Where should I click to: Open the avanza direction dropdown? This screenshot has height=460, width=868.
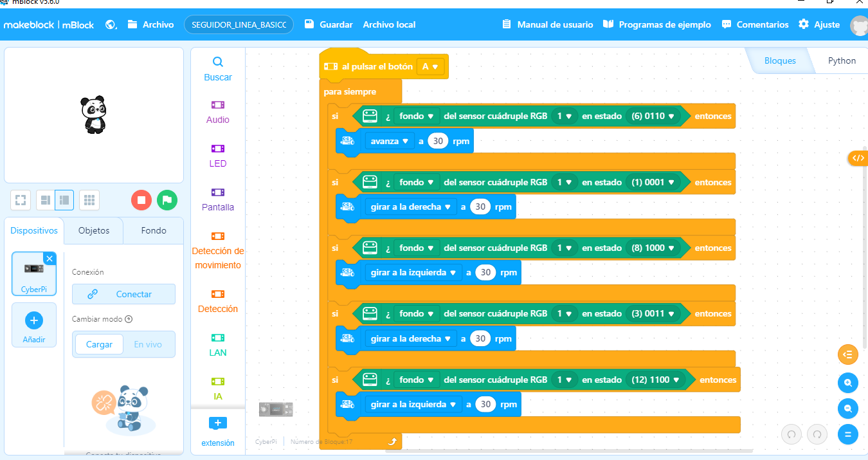coord(391,142)
